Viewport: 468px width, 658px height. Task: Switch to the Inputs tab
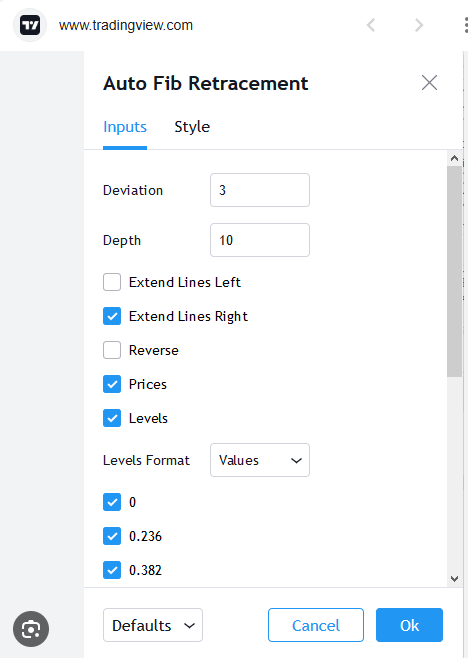[x=125, y=127]
